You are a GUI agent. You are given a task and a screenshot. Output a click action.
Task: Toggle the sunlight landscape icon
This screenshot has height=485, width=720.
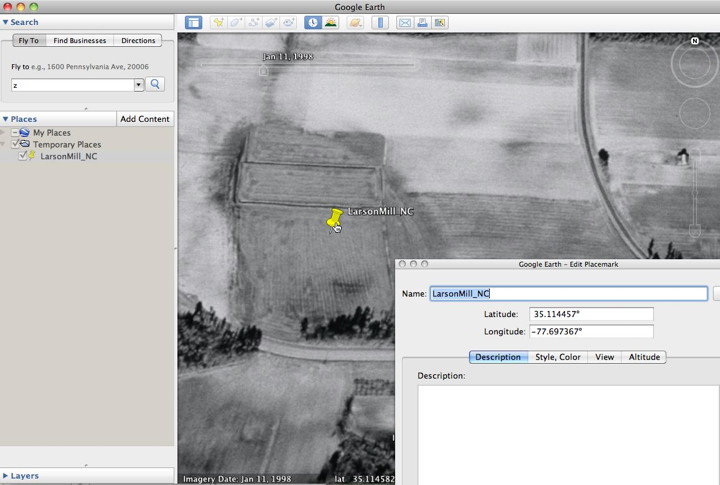click(x=330, y=22)
